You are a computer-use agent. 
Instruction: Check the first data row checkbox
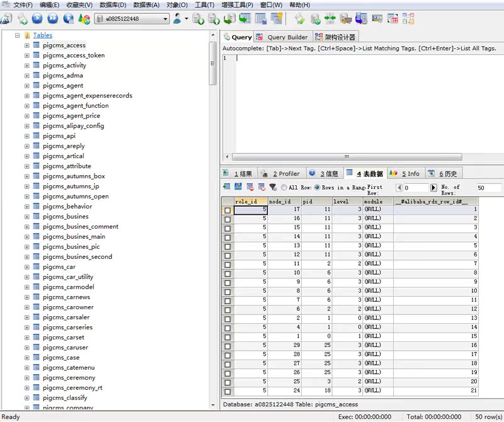pos(227,210)
